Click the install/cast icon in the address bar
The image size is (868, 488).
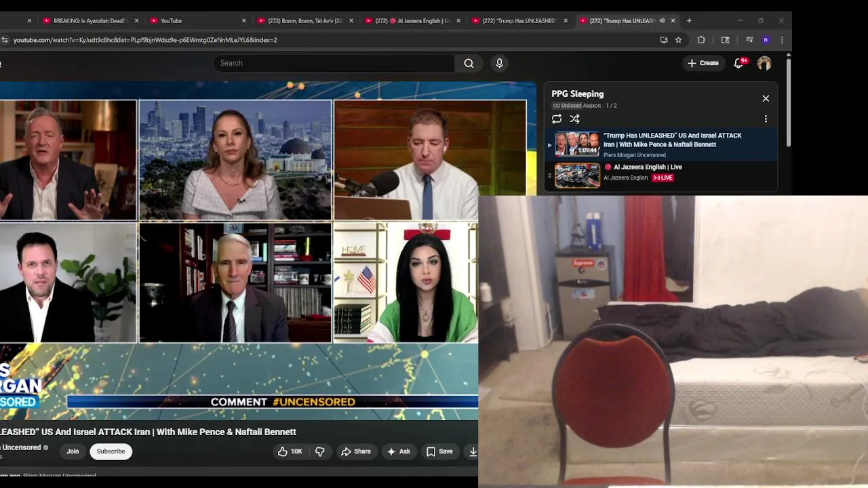664,40
